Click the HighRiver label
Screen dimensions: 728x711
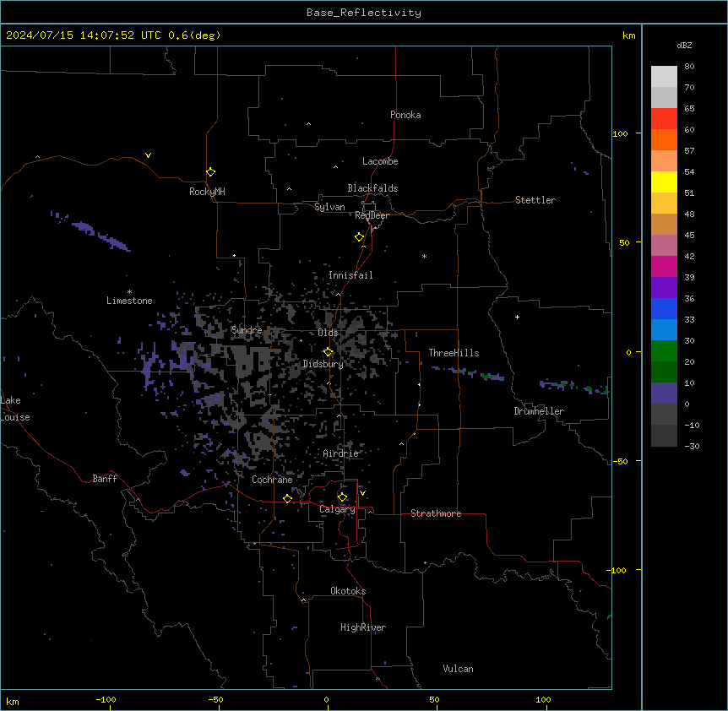[363, 627]
